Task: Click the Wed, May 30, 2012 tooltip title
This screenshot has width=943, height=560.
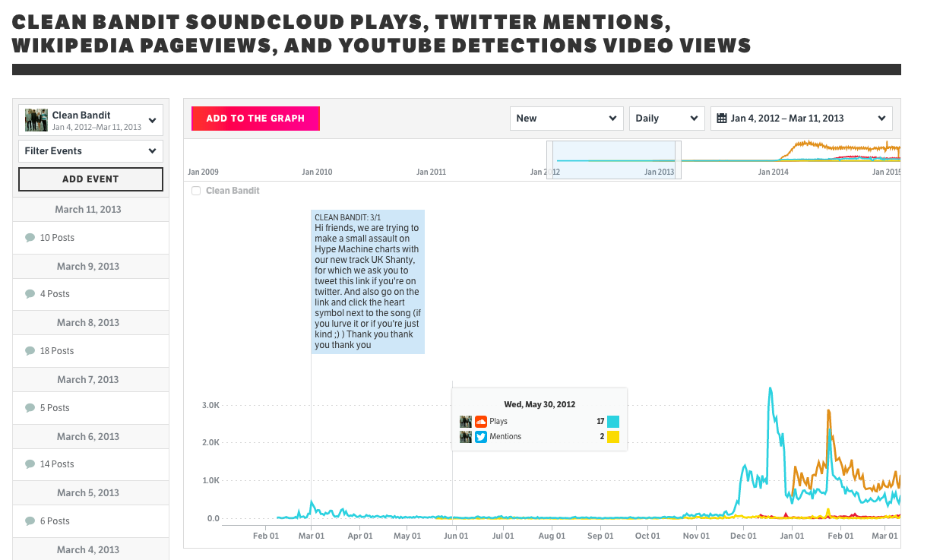Action: click(x=540, y=405)
